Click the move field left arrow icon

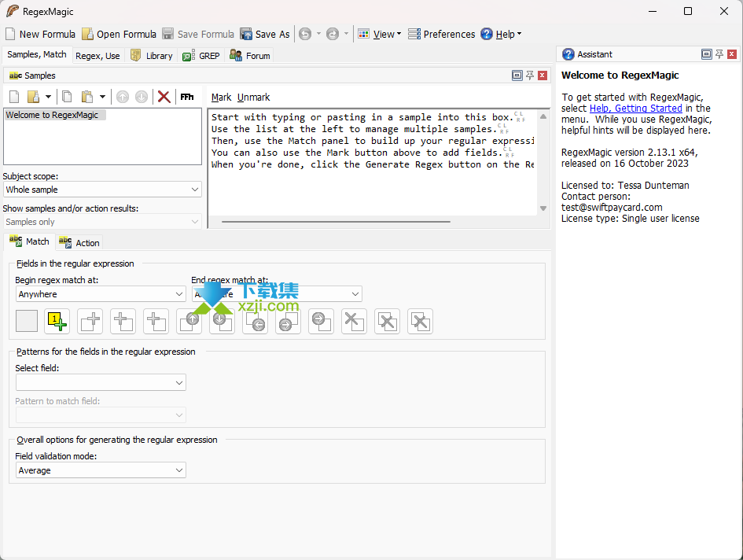click(255, 321)
